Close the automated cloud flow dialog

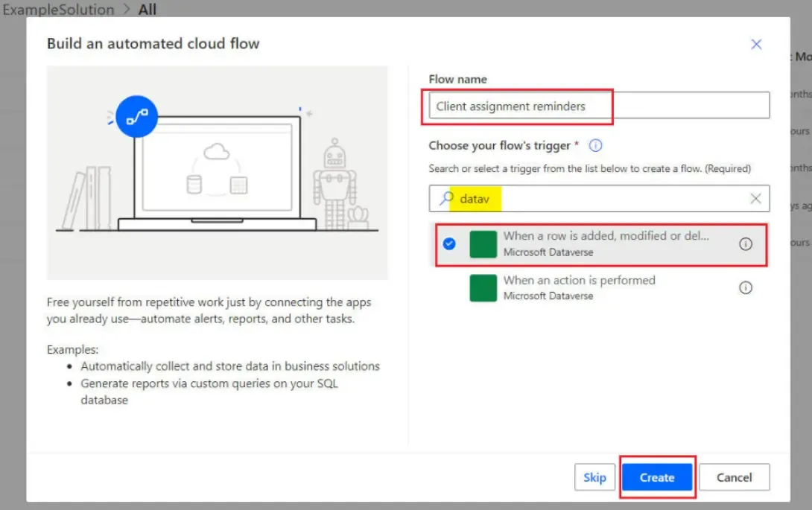coord(756,45)
